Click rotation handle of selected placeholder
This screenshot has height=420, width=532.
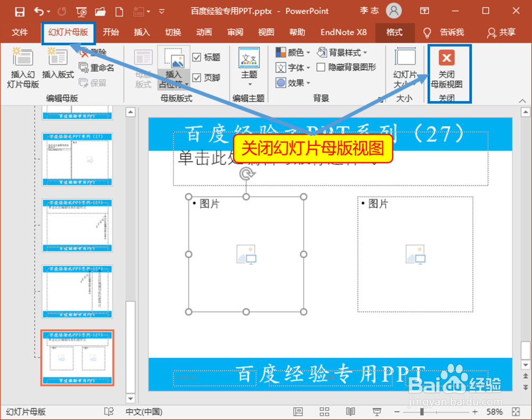point(247,174)
